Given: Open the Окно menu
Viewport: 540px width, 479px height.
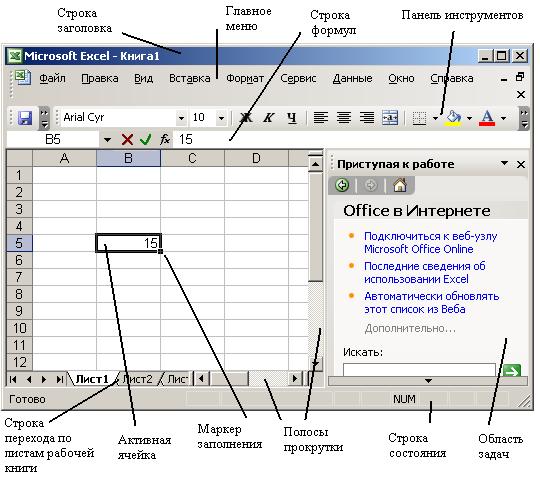Looking at the screenshot, I should [x=402, y=79].
